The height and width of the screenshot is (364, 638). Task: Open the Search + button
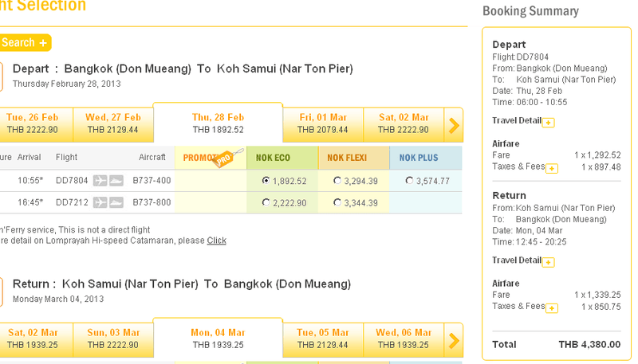coord(24,43)
